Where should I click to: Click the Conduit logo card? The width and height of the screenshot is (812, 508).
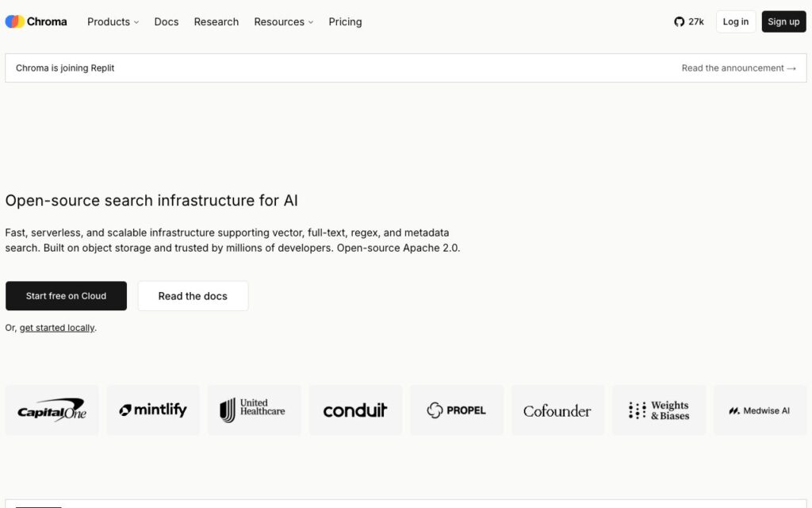tap(355, 410)
